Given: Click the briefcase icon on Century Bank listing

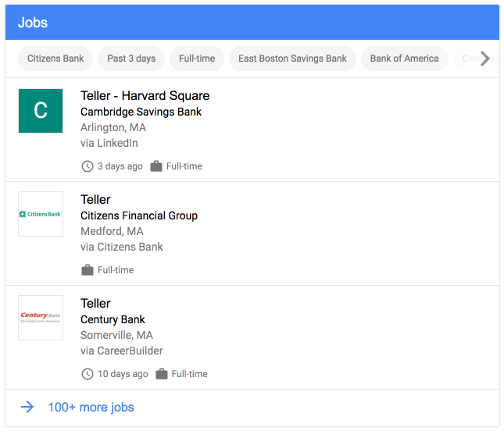Looking at the screenshot, I should click(161, 374).
